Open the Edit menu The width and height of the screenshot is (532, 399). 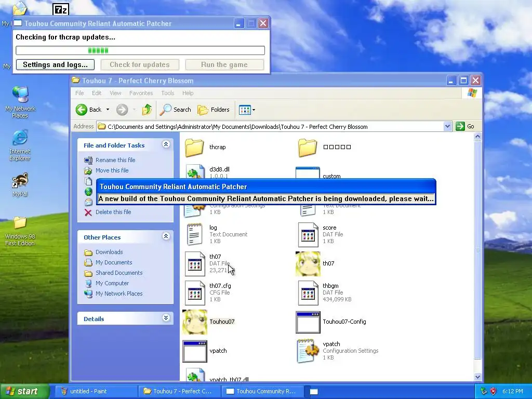(96, 93)
